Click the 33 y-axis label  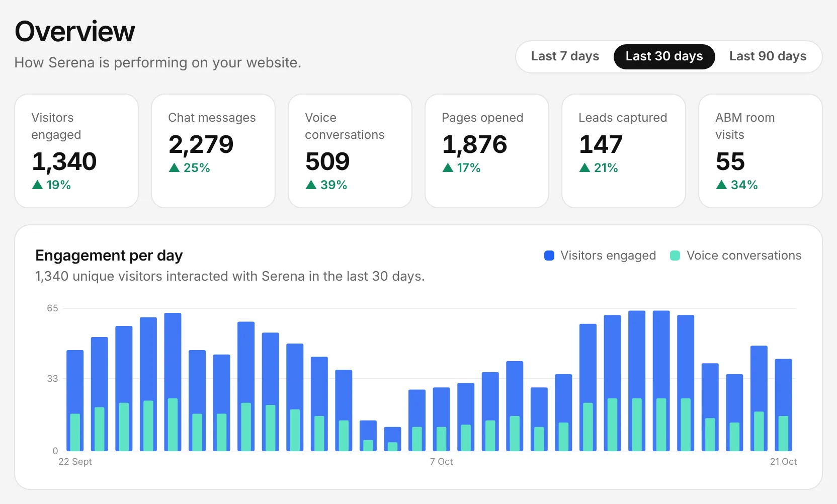[52, 379]
